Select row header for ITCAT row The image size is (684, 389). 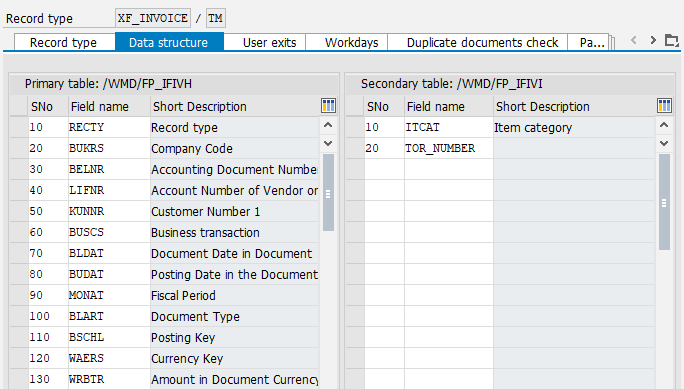pos(355,127)
